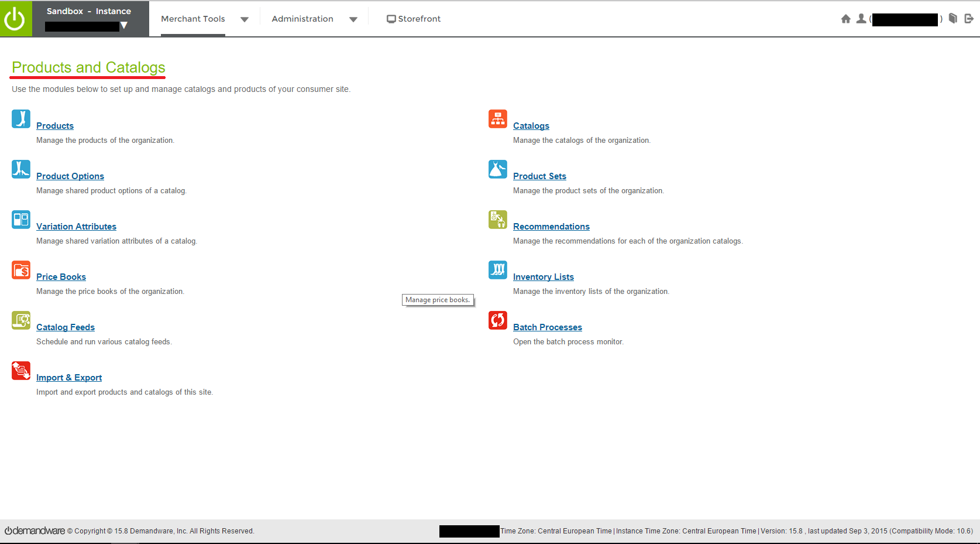Screen dimensions: 980x544
Task: Open the Product Sets link
Action: [539, 176]
